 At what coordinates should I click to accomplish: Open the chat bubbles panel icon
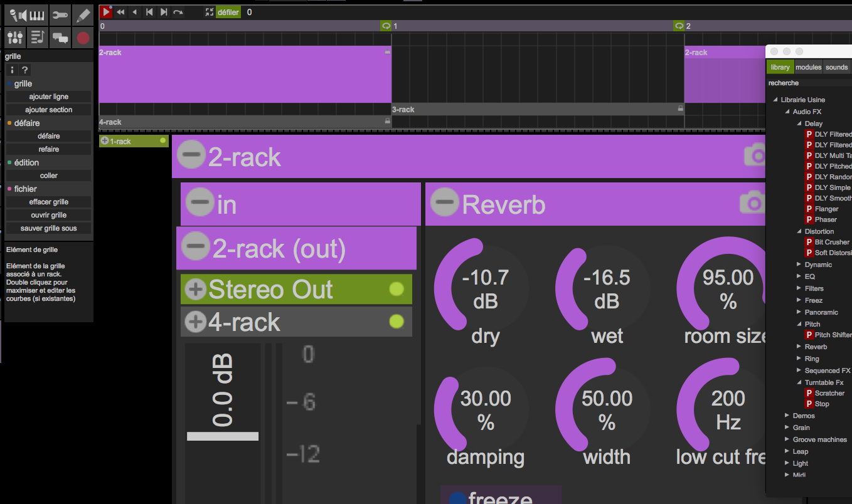60,38
